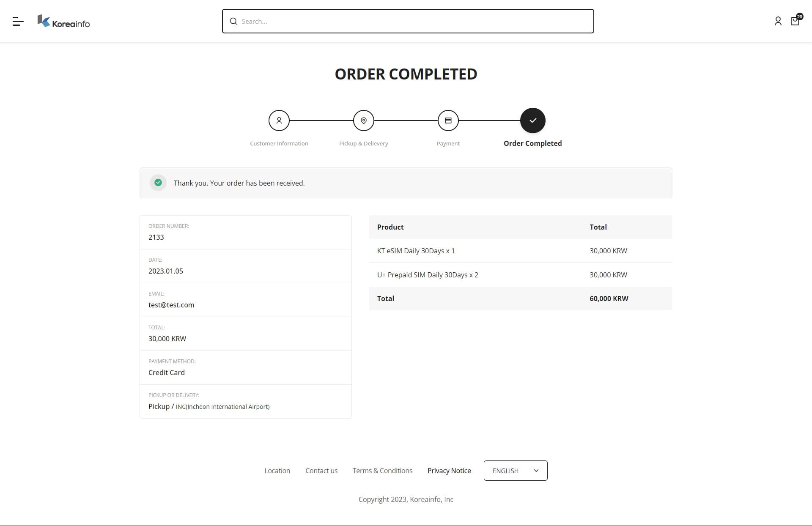Open the Privacy Notice link
The image size is (812, 526).
(449, 471)
